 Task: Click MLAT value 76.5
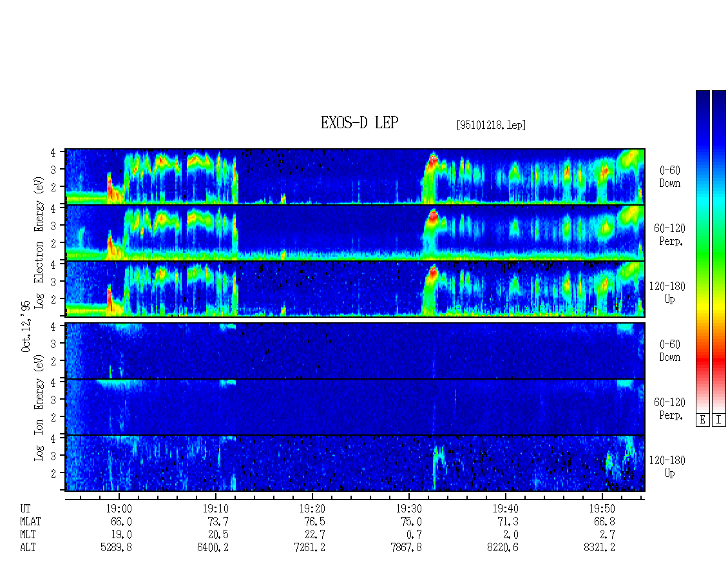314,521
